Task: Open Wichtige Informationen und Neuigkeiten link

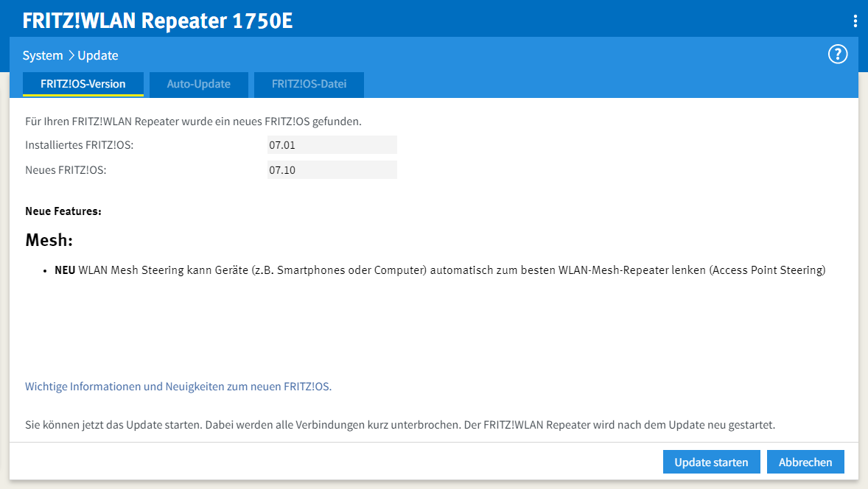Action: point(178,386)
